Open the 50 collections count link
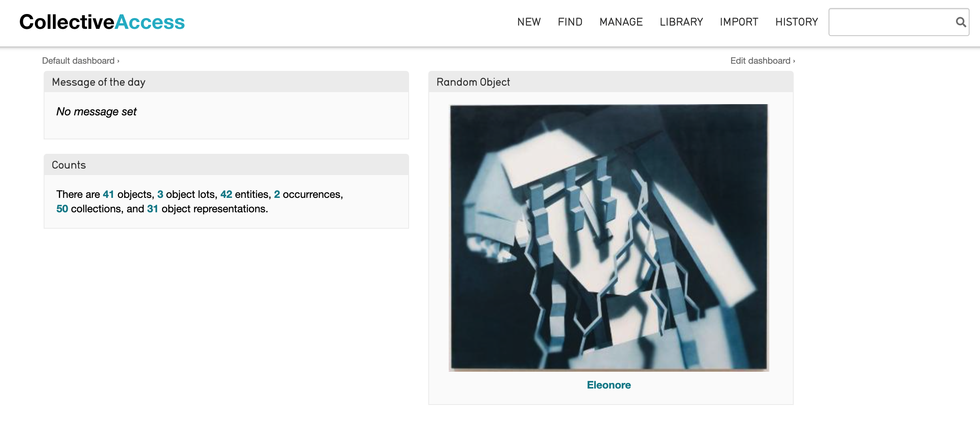This screenshot has width=980, height=427. coord(62,209)
